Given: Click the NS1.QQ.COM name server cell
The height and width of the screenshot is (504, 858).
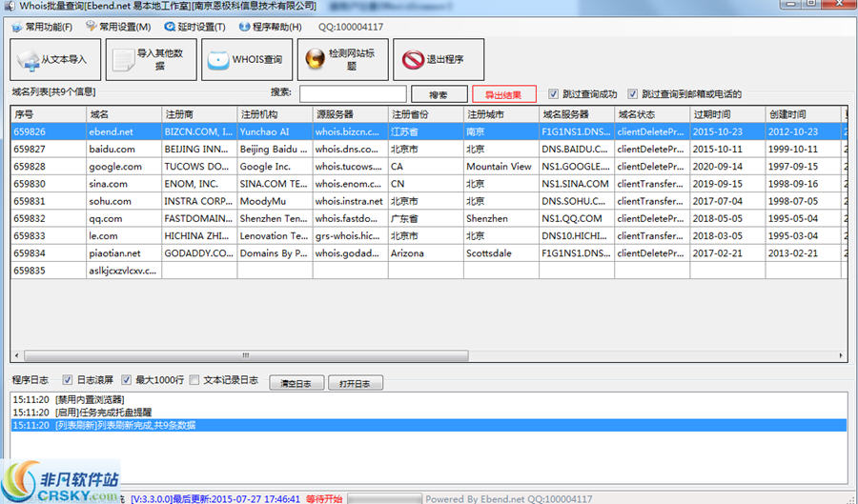Looking at the screenshot, I should click(x=577, y=219).
